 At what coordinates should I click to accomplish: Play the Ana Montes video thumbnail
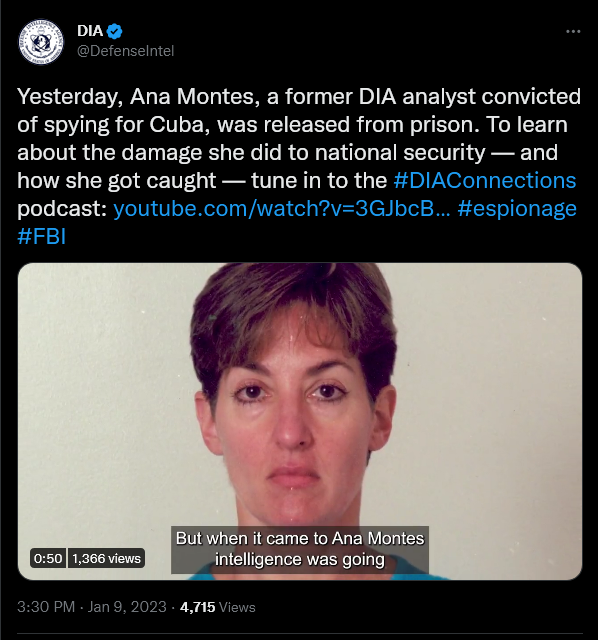click(x=300, y=421)
